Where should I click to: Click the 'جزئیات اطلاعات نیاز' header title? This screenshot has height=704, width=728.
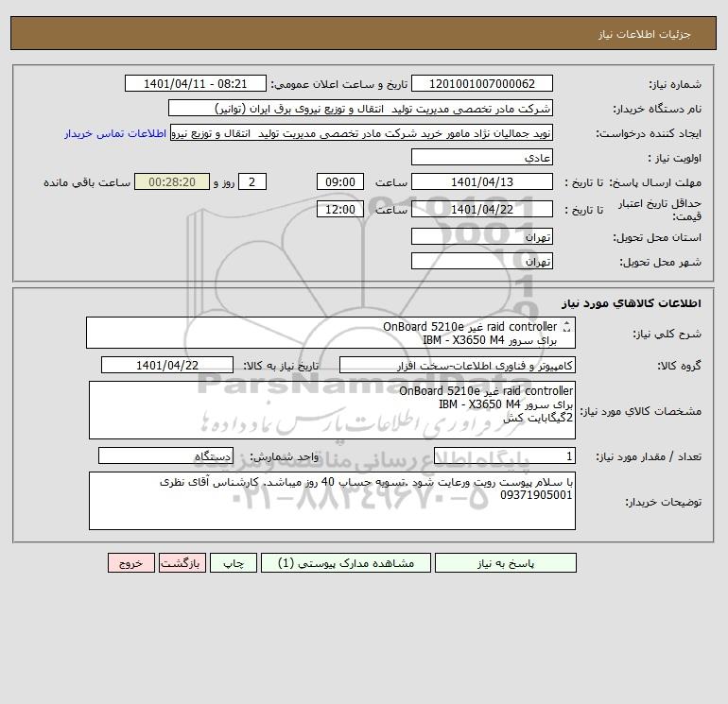pos(645,34)
